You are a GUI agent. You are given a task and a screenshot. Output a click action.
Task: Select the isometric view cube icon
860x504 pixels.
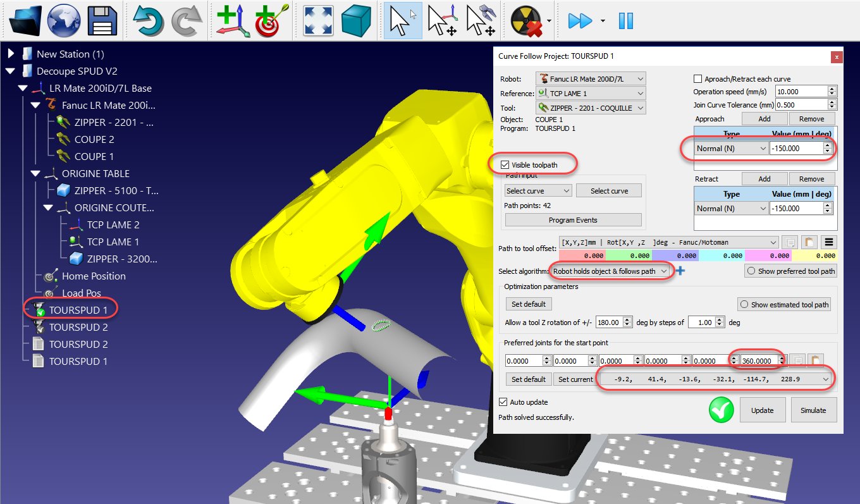356,20
